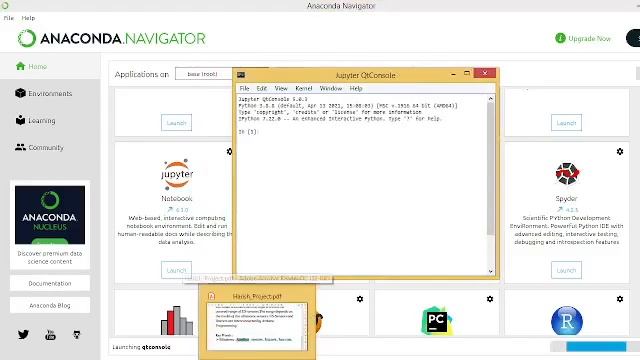The image size is (640, 360).
Task: Click Launch button above Spyder tile
Action: point(566,122)
